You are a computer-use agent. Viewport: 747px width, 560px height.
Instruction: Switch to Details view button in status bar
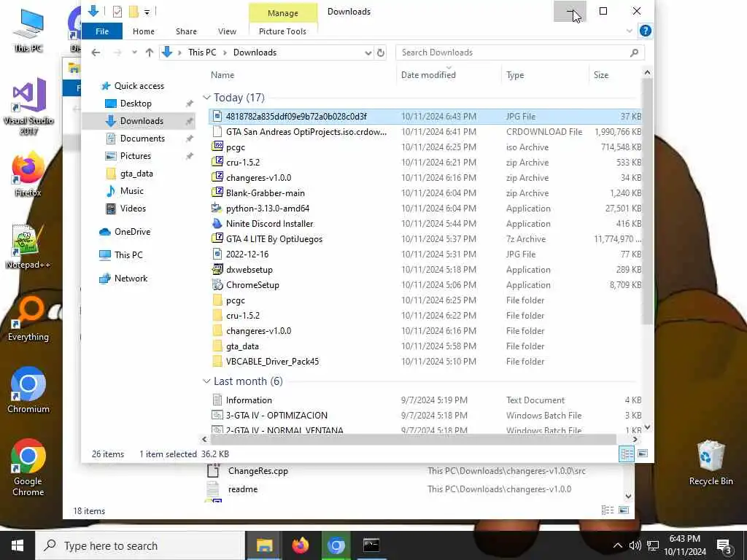(627, 454)
